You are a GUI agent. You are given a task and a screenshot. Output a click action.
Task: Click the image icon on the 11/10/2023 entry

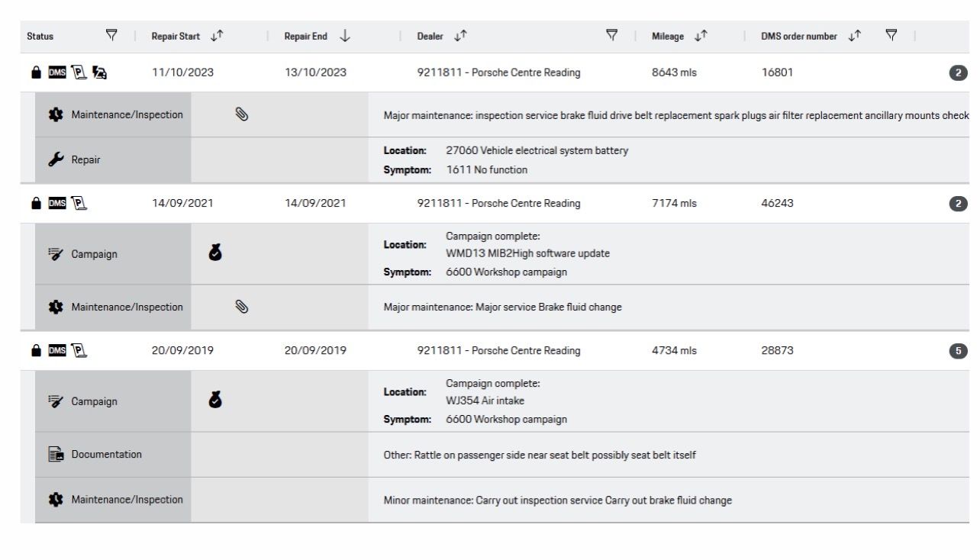[x=98, y=73]
